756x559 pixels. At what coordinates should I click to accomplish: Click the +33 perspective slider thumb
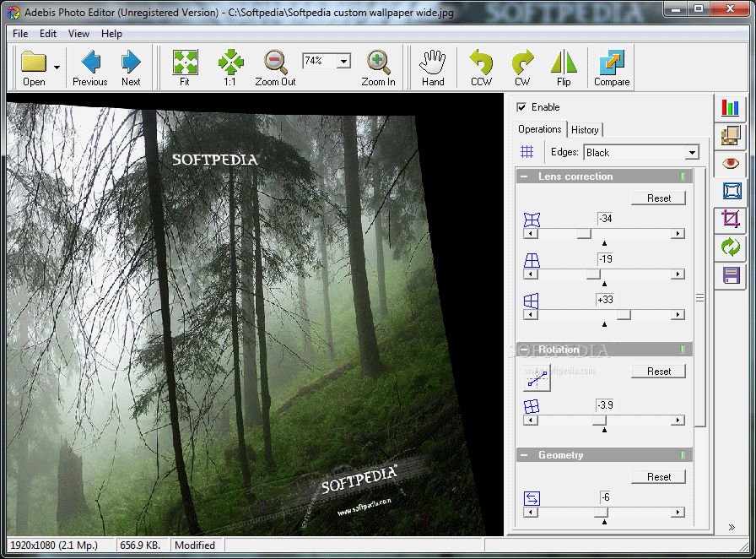pyautogui.click(x=624, y=315)
